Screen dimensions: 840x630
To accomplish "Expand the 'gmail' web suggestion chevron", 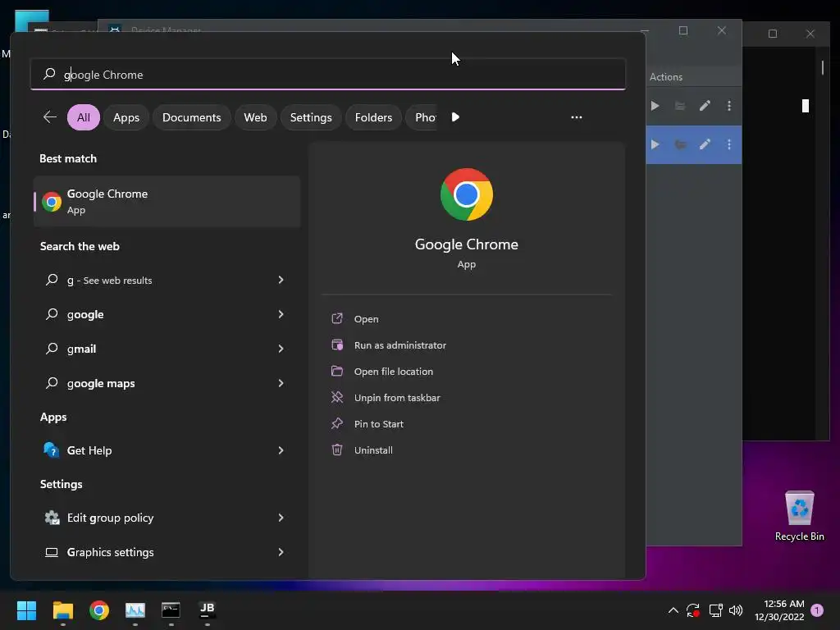I will click(x=281, y=349).
